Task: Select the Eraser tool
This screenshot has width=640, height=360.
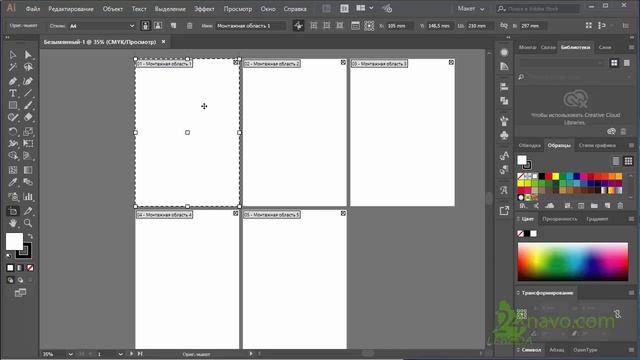Action: [28, 118]
